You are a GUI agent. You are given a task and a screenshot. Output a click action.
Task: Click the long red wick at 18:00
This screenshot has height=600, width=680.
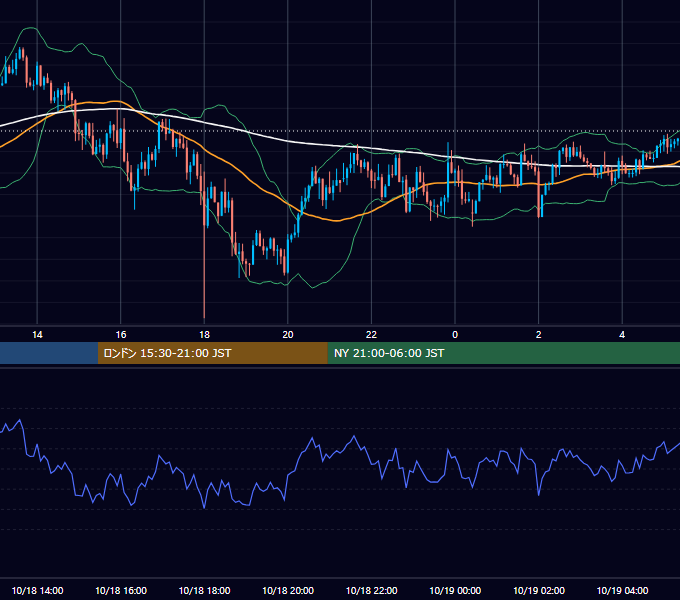[x=204, y=272]
